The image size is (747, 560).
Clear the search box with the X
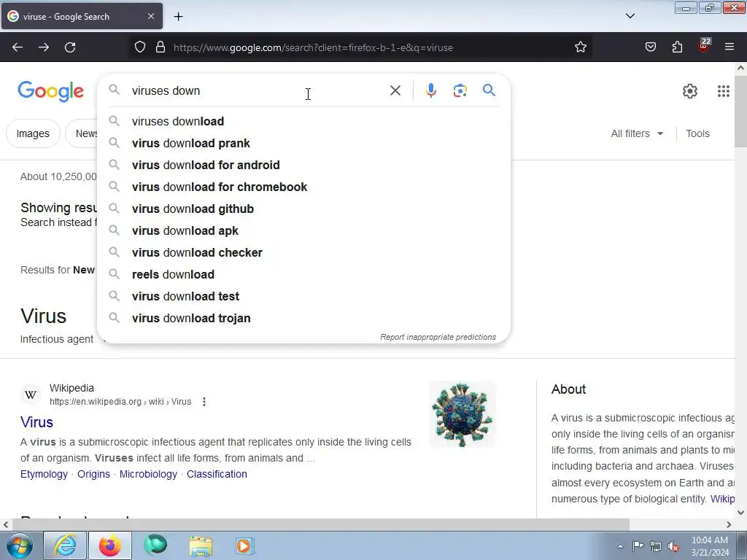coord(395,90)
